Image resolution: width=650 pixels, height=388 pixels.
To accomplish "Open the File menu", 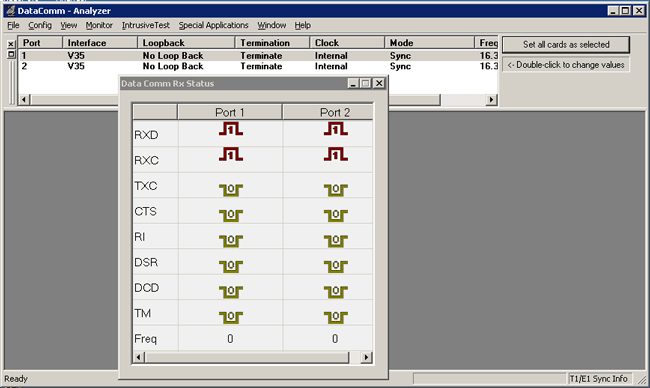I will tap(13, 25).
